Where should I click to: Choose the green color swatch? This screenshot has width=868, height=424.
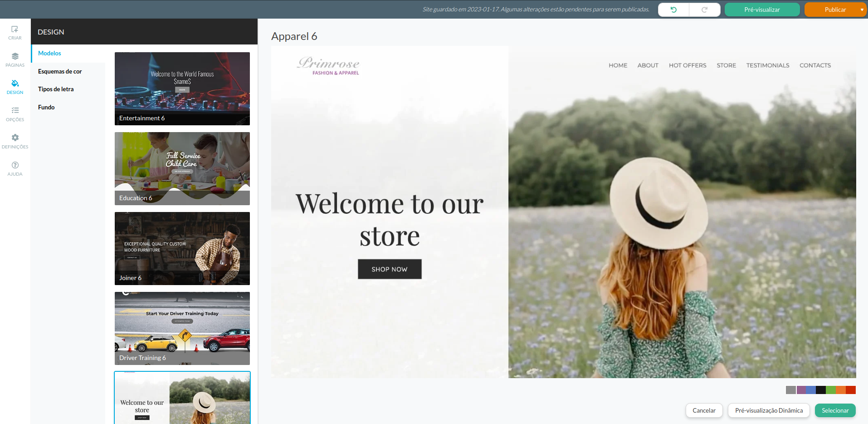point(831,390)
